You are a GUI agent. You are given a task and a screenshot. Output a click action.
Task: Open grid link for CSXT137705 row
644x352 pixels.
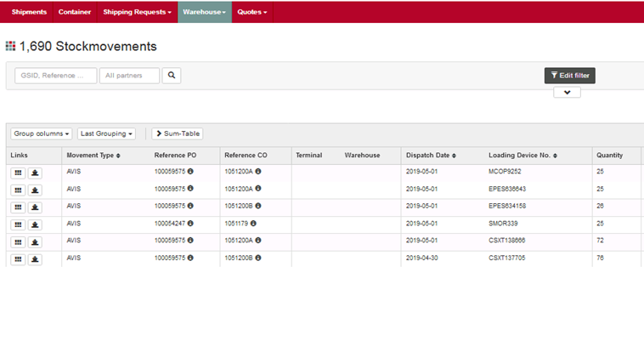[18, 259]
